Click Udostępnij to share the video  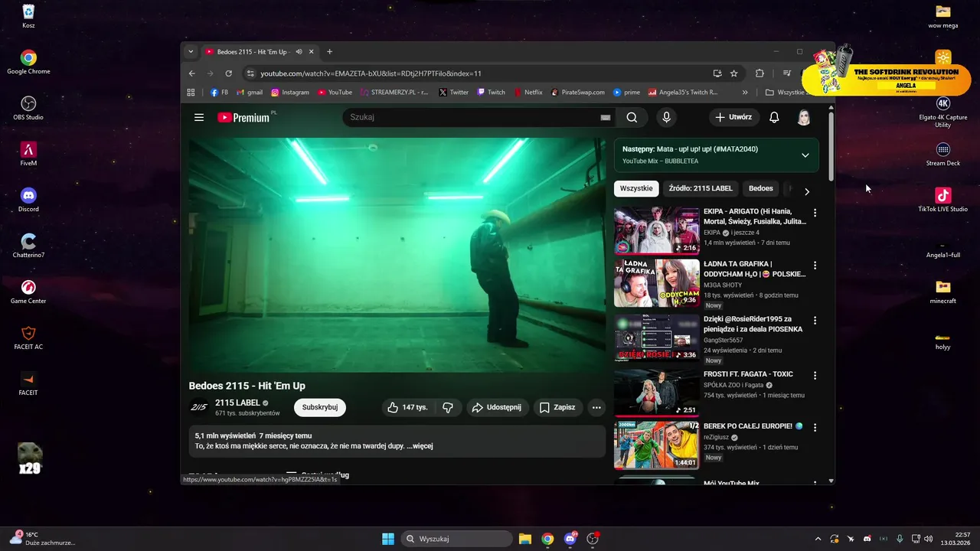[x=496, y=407]
